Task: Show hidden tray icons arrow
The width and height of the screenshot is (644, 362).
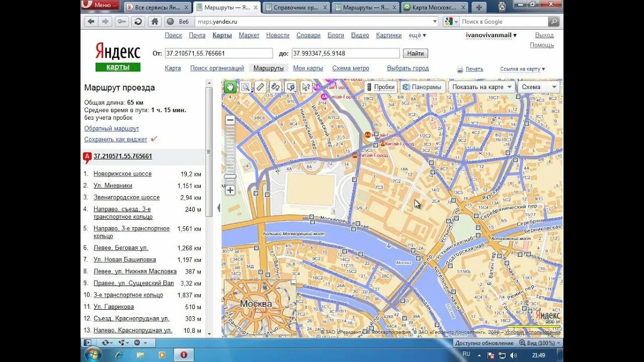Action: 479,355
